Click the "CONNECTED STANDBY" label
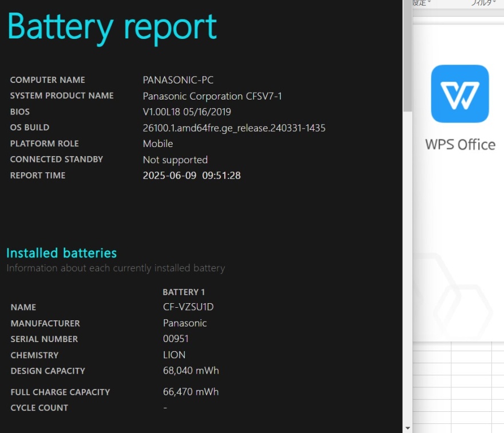Image resolution: width=504 pixels, height=433 pixels. tap(57, 160)
